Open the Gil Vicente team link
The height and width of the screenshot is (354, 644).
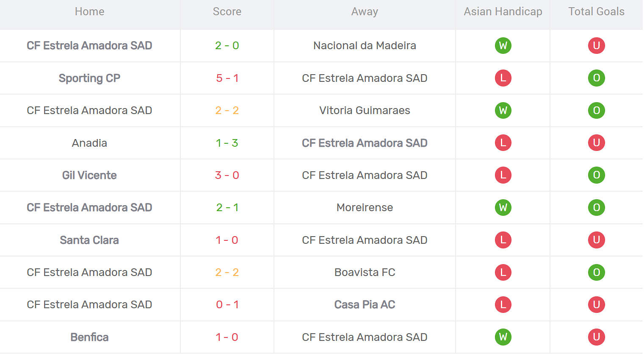[89, 175]
